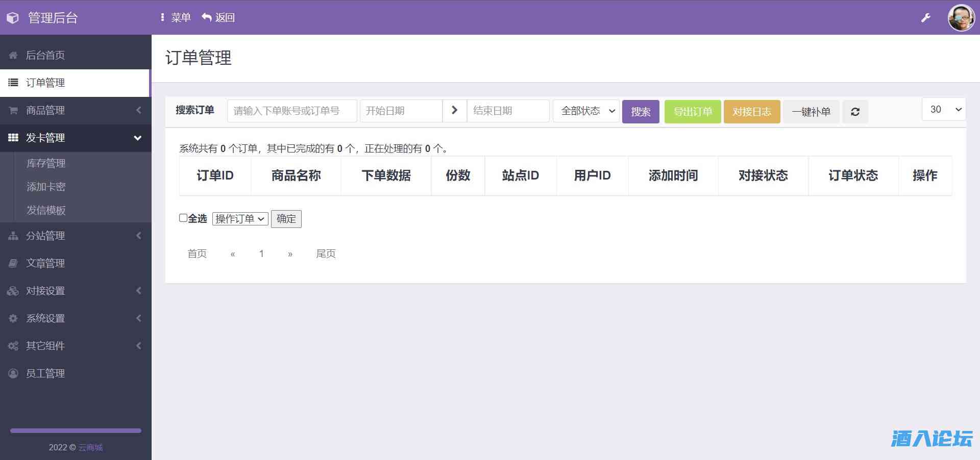The image size is (980, 460).
Task: Select 员工管理 in the sidebar
Action: pos(45,373)
